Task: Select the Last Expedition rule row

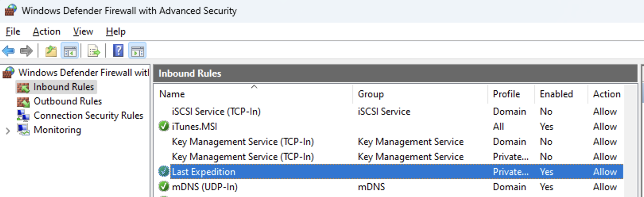Action: click(x=390, y=172)
